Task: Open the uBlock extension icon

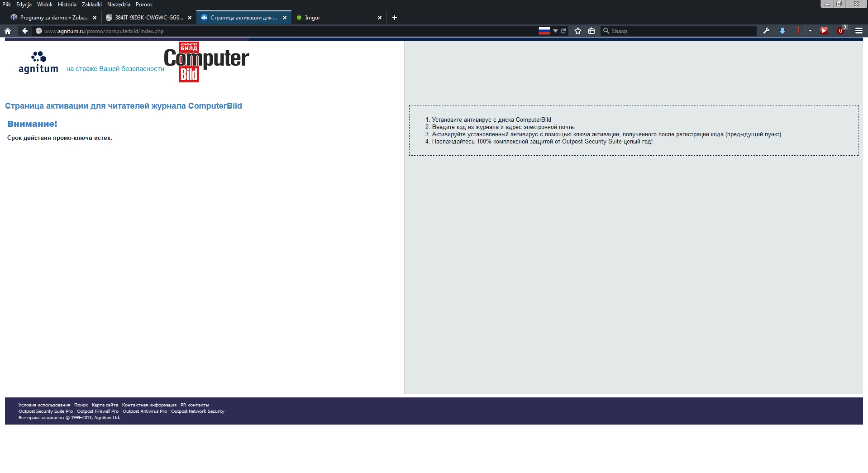Action: pos(841,30)
